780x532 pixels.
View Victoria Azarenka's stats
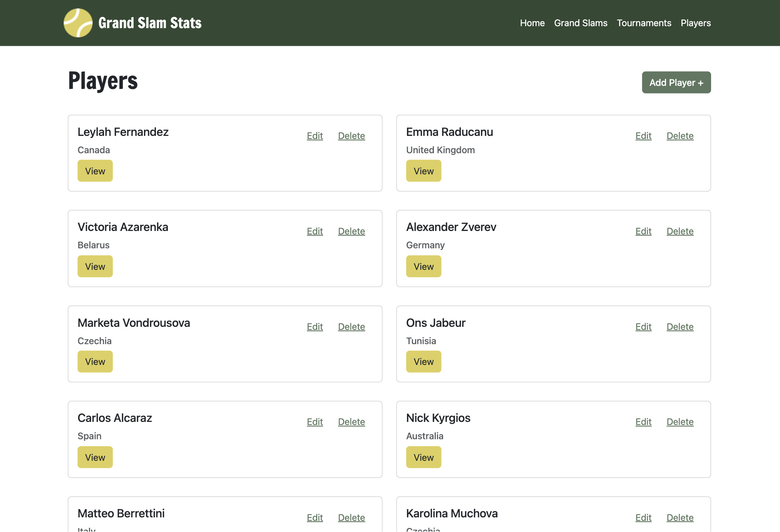pos(95,266)
